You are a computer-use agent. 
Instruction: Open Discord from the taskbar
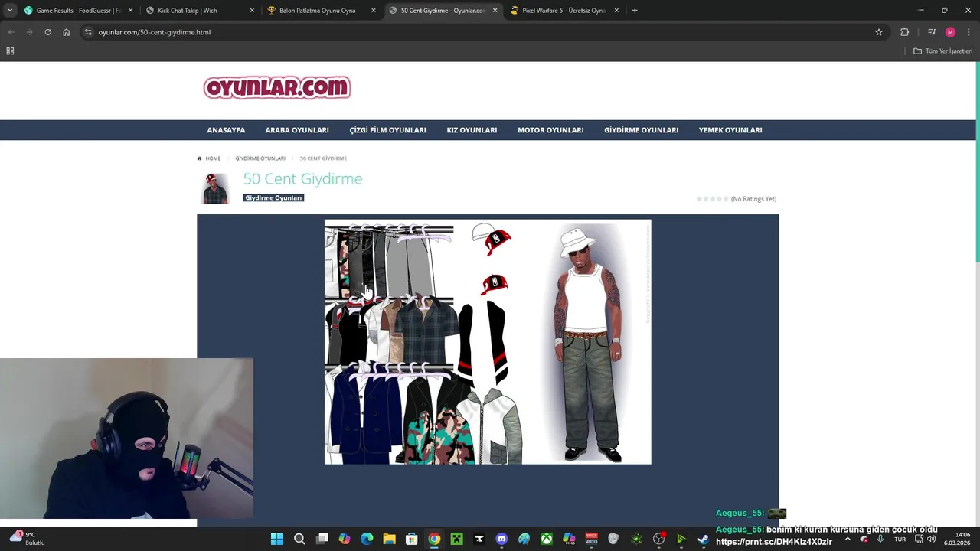tap(501, 539)
